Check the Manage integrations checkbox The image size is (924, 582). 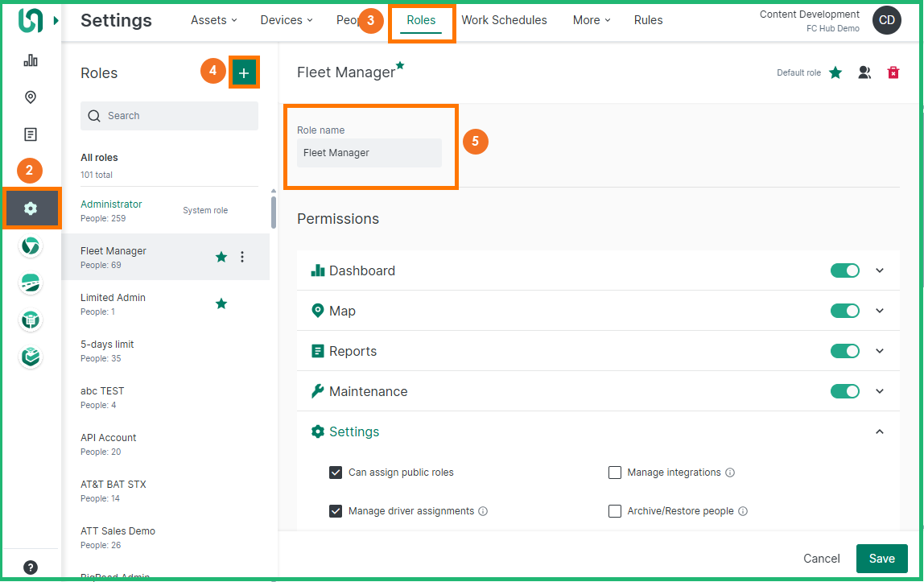pos(615,473)
